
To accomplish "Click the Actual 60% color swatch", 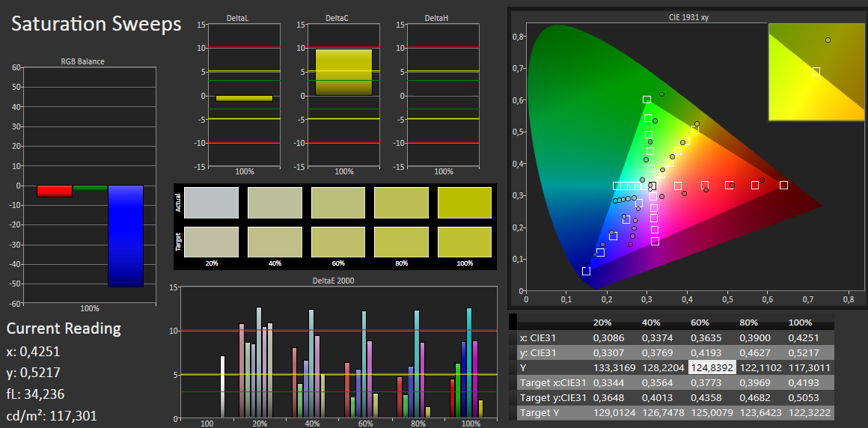I will coord(338,203).
